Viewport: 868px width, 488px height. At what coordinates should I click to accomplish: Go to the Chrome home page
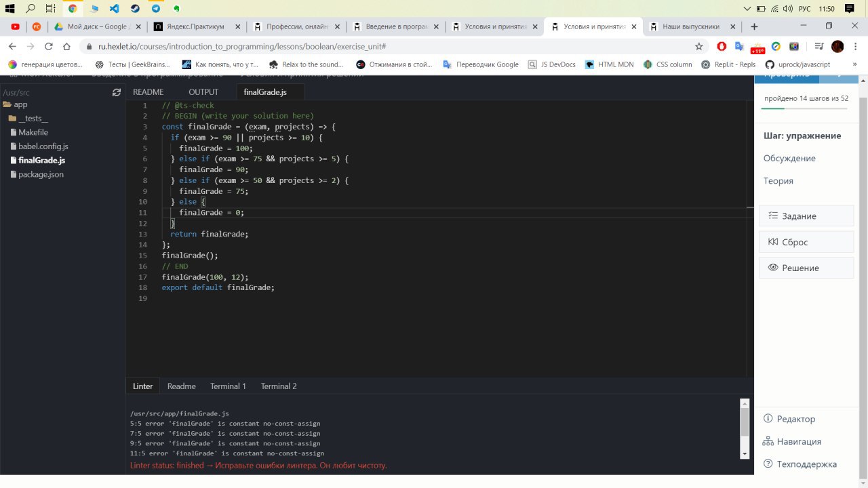click(x=66, y=46)
